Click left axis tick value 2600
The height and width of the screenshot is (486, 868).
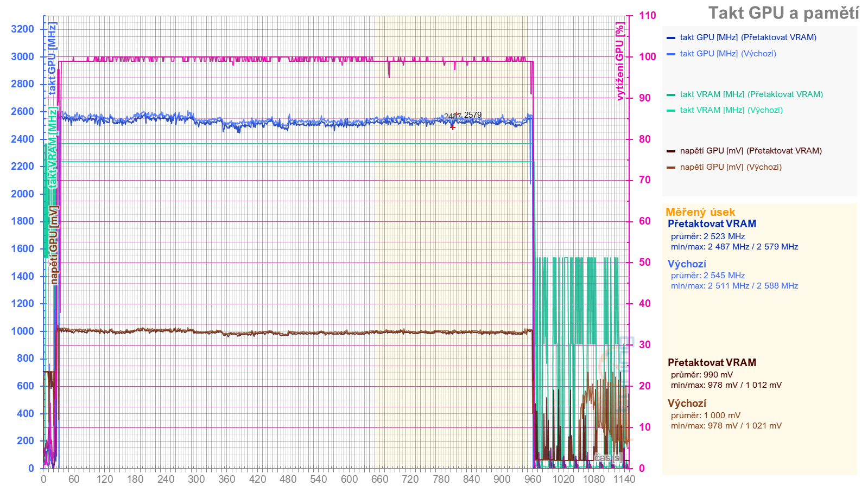click(22, 112)
